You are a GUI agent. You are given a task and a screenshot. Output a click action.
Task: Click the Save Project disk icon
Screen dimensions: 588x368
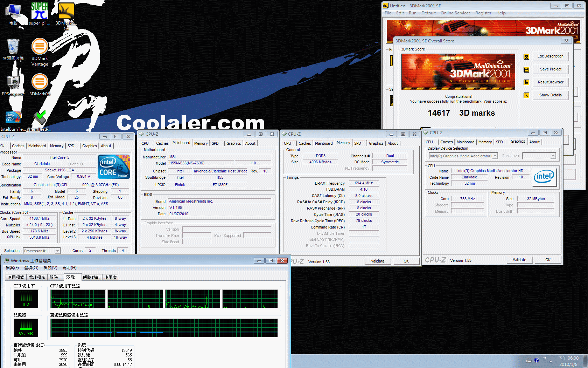pyautogui.click(x=526, y=69)
